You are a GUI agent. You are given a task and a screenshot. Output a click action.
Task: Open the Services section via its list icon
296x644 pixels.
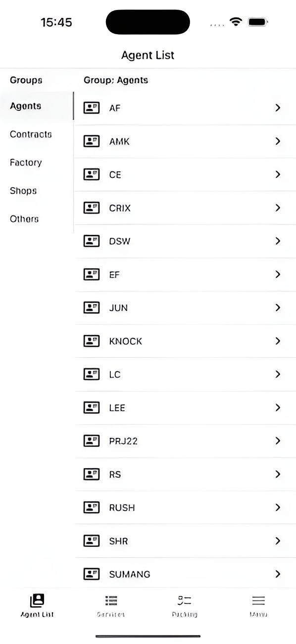[111, 601]
